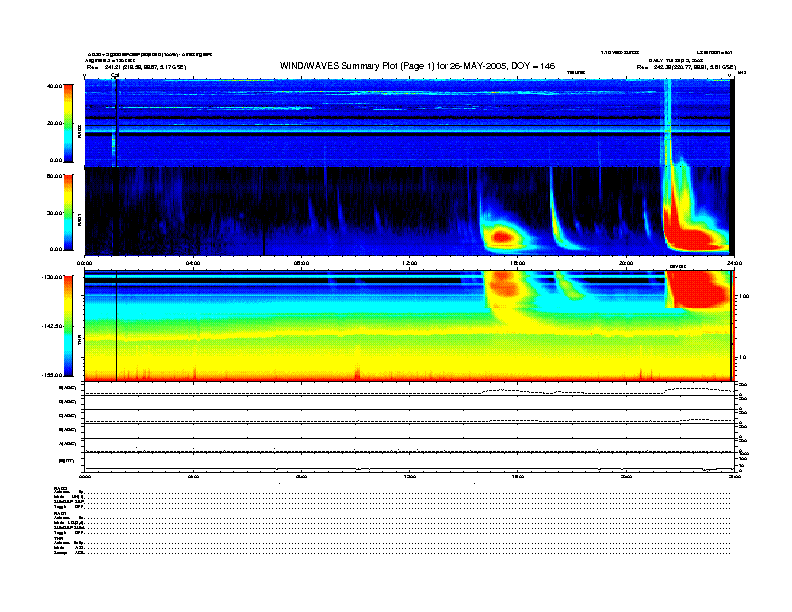Click the red burst near 15:30 in RAD1
Screen dimensions: 792x612
[502, 236]
